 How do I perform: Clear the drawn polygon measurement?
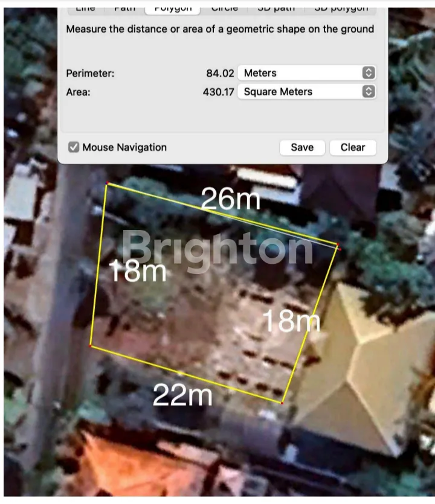[353, 147]
